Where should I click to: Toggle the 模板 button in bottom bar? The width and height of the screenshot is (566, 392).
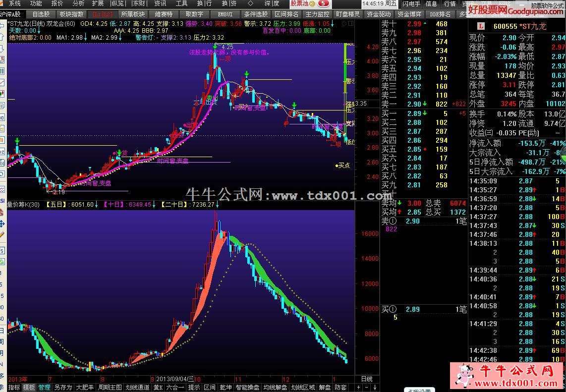pos(29,387)
